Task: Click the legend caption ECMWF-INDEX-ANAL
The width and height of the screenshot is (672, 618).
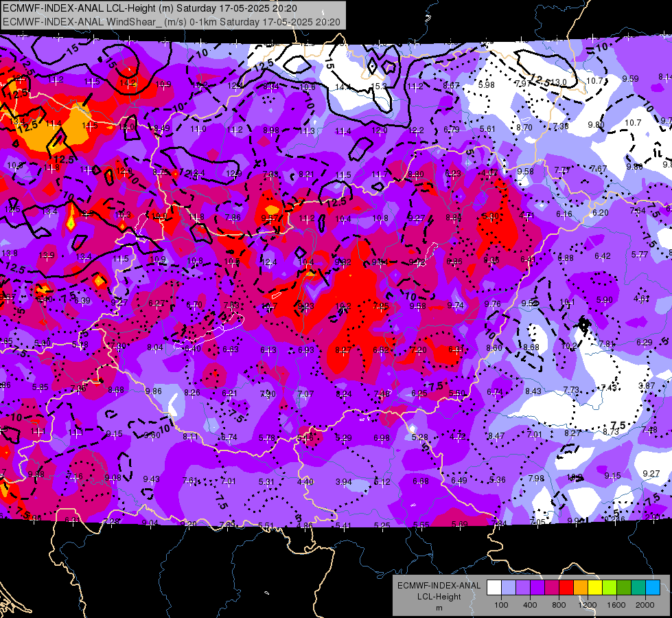Action: pos(439,586)
